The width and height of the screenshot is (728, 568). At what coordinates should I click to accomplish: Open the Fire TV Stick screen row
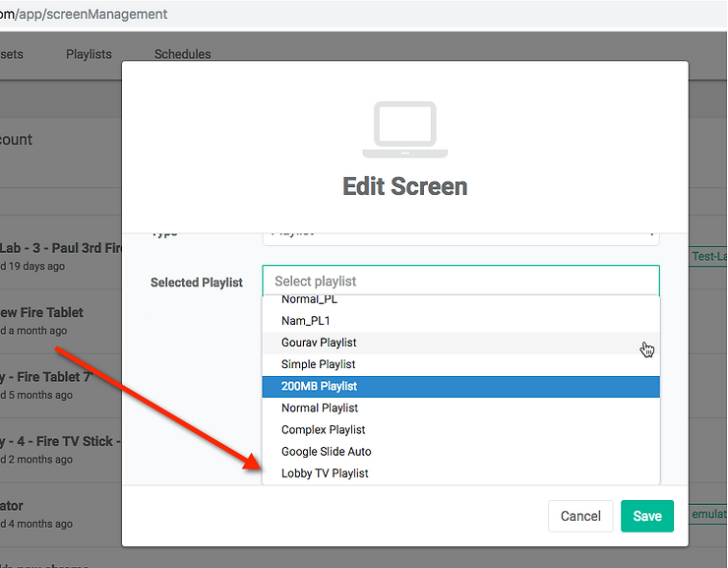point(60,450)
